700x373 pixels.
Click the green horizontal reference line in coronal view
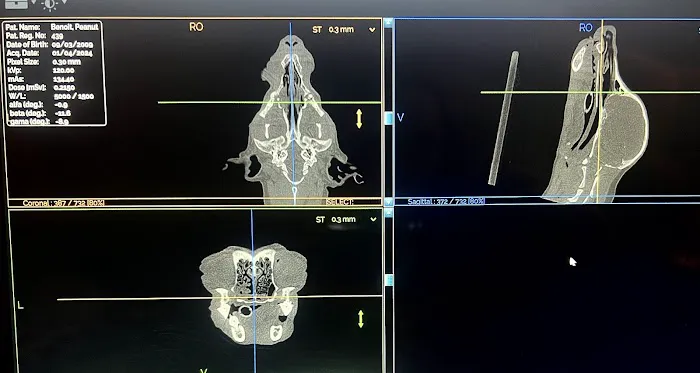[270, 103]
